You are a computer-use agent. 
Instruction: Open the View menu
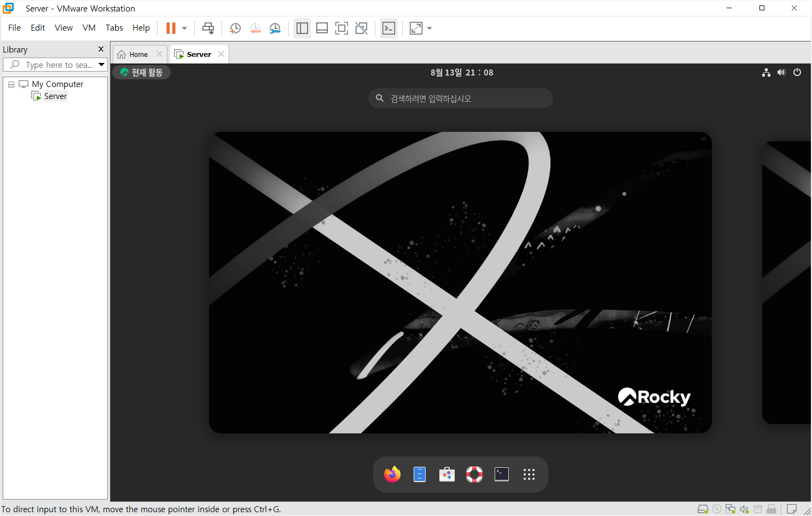pos(63,27)
